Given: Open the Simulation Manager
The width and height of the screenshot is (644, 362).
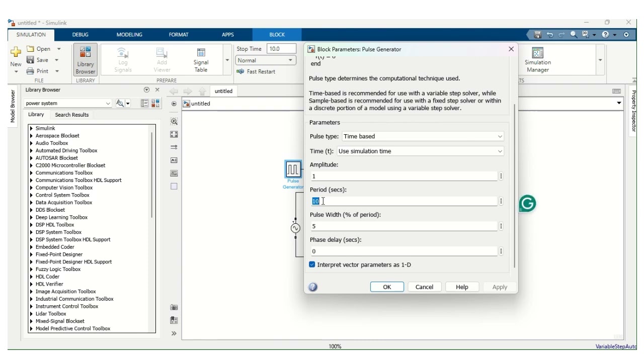Looking at the screenshot, I should click(537, 60).
